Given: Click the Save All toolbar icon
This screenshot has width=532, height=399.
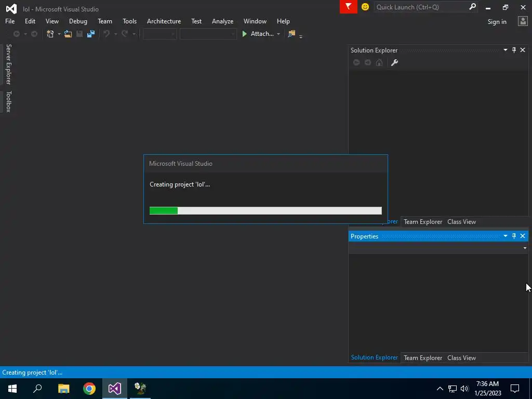Looking at the screenshot, I should tap(90, 34).
